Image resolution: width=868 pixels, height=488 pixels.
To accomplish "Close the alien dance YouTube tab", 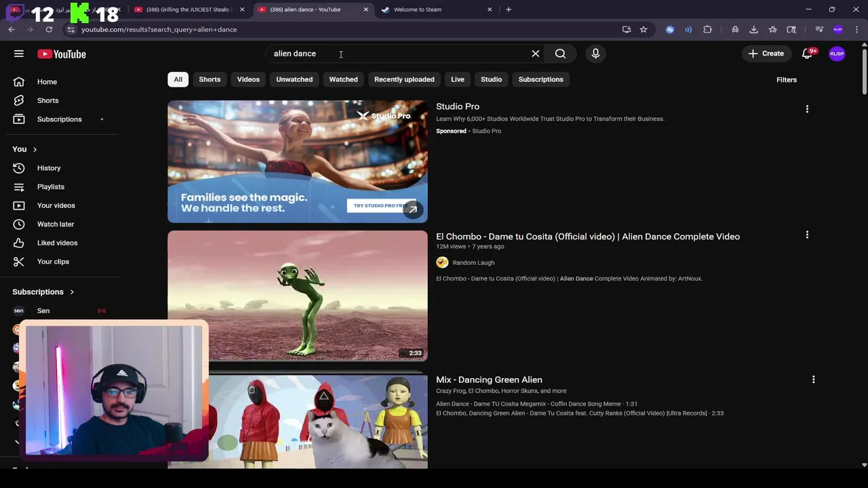I will click(x=366, y=9).
